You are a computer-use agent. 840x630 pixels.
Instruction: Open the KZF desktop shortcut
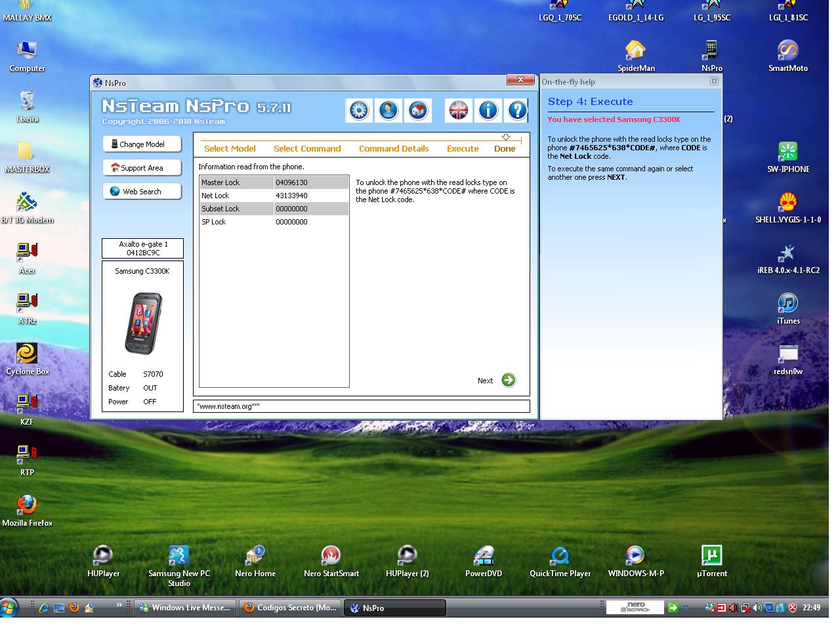click(x=27, y=409)
